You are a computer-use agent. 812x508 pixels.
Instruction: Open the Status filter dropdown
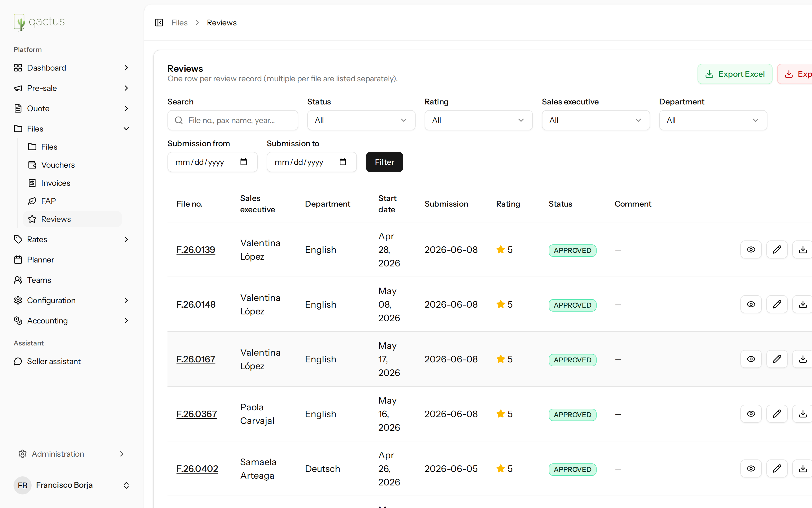pyautogui.click(x=361, y=120)
